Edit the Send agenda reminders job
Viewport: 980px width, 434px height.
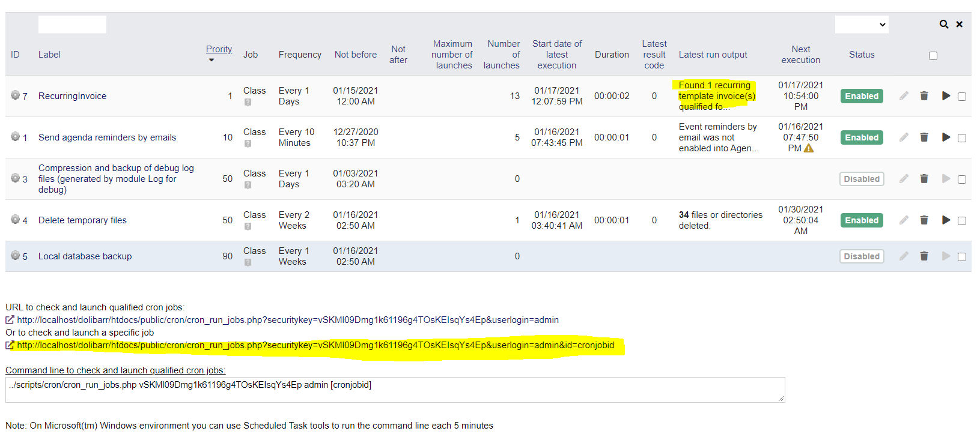(904, 137)
